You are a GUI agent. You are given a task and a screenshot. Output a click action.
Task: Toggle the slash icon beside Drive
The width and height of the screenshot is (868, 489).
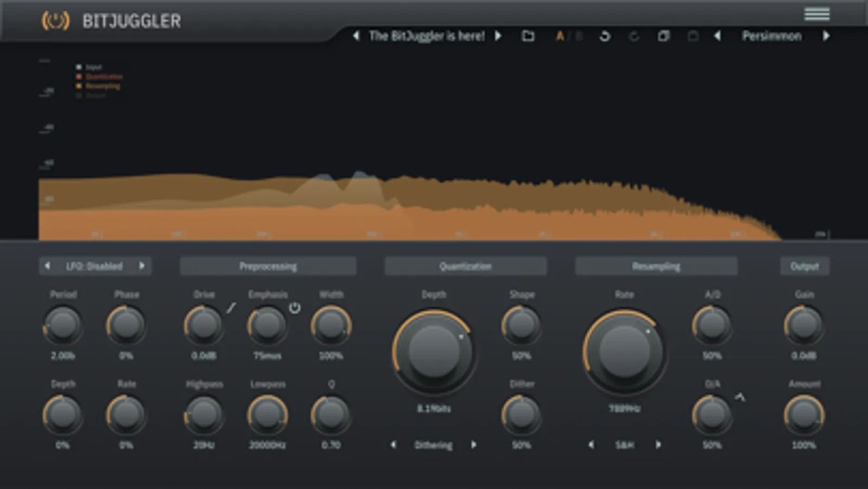coord(231,308)
